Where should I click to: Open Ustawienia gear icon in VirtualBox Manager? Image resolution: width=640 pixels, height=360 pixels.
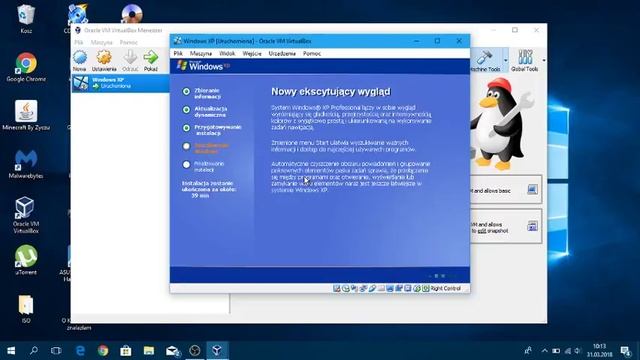click(x=104, y=58)
